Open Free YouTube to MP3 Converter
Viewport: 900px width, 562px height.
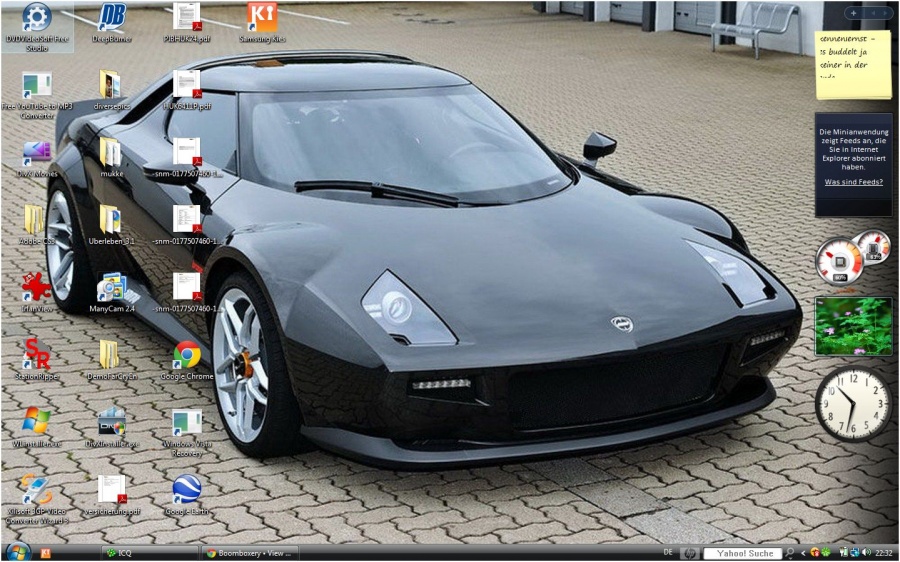click(x=36, y=86)
